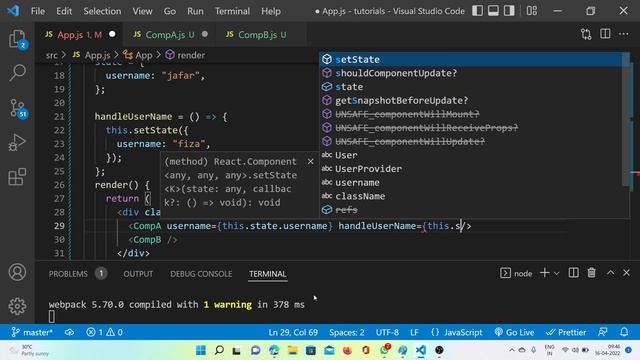Maximize the panel with chevron up
The image size is (640, 360).
[610, 273]
